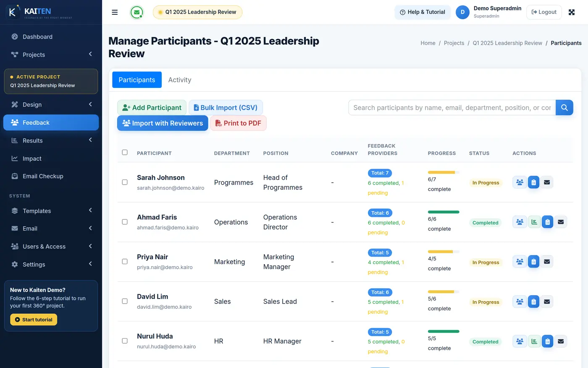The image size is (588, 368).
Task: Select Sarah Johnson's row checkbox
Action: click(125, 182)
